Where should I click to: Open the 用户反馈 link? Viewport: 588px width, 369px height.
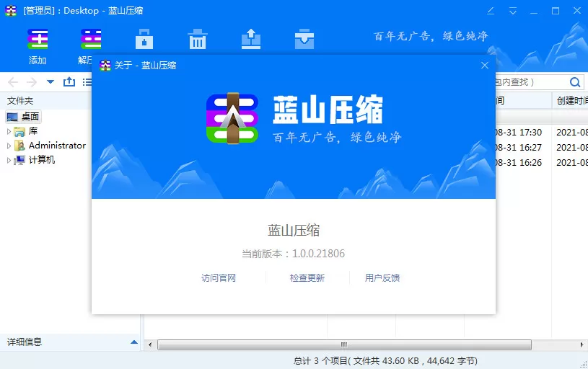tap(382, 278)
